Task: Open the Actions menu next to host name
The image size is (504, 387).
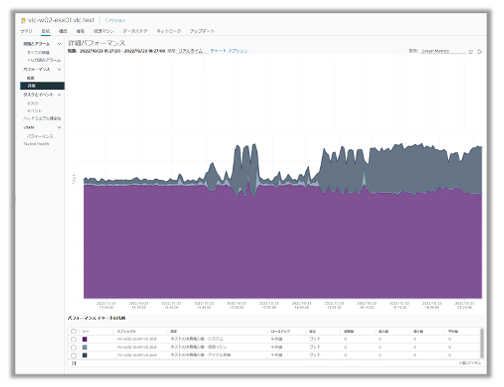Action: [115, 21]
